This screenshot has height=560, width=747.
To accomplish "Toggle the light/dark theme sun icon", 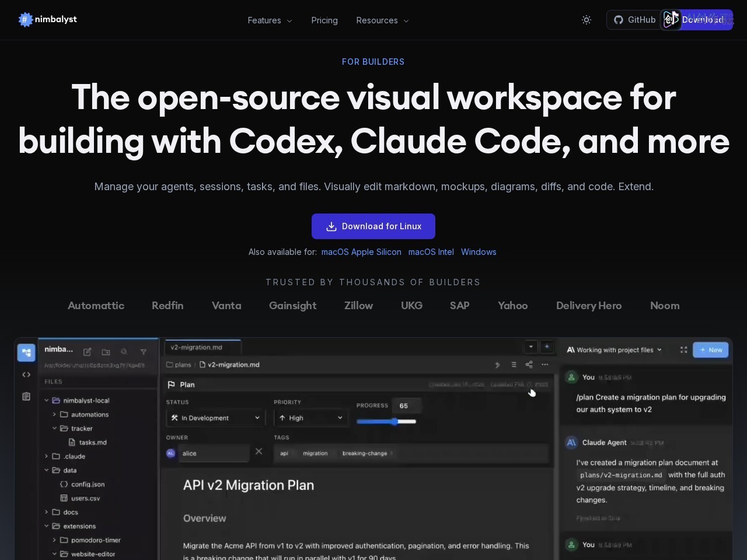I will (x=587, y=20).
